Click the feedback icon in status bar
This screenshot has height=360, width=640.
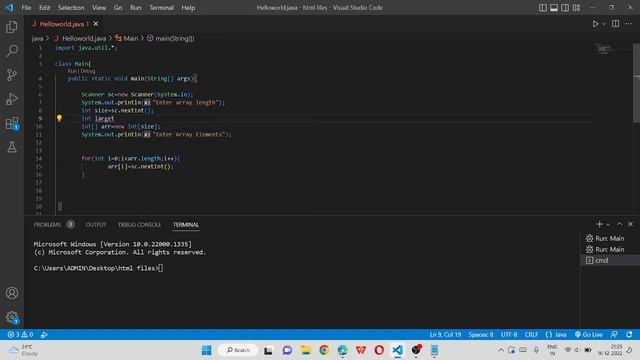click(614, 335)
